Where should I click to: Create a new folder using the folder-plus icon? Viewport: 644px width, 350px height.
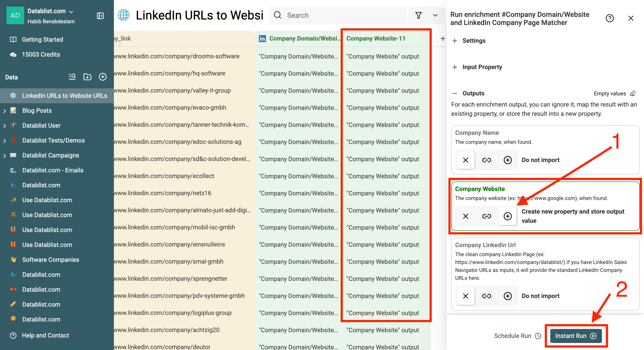click(x=87, y=77)
